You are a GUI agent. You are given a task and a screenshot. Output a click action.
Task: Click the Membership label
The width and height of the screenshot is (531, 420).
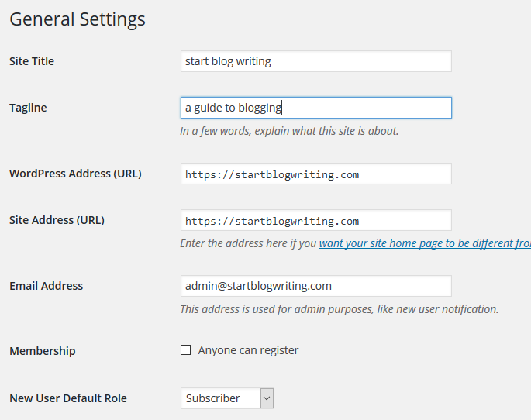43,351
